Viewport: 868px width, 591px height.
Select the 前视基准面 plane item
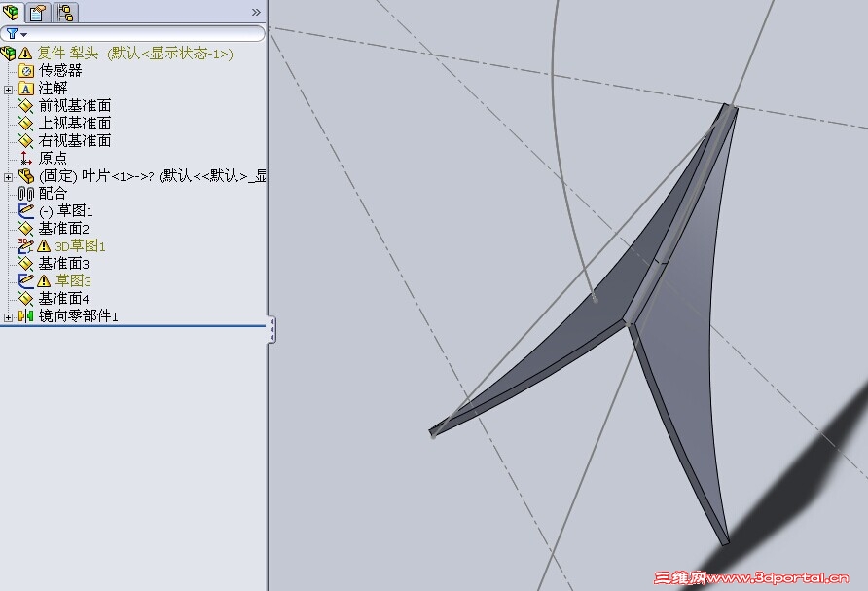[x=73, y=107]
